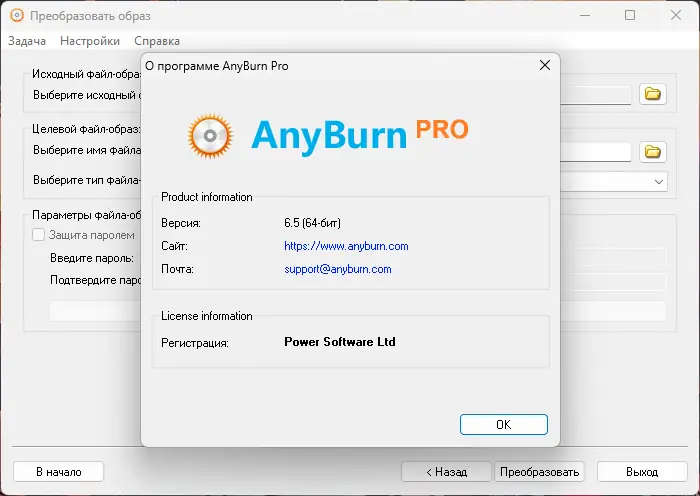
Task: Browse for target image file folder icon
Action: (x=653, y=152)
